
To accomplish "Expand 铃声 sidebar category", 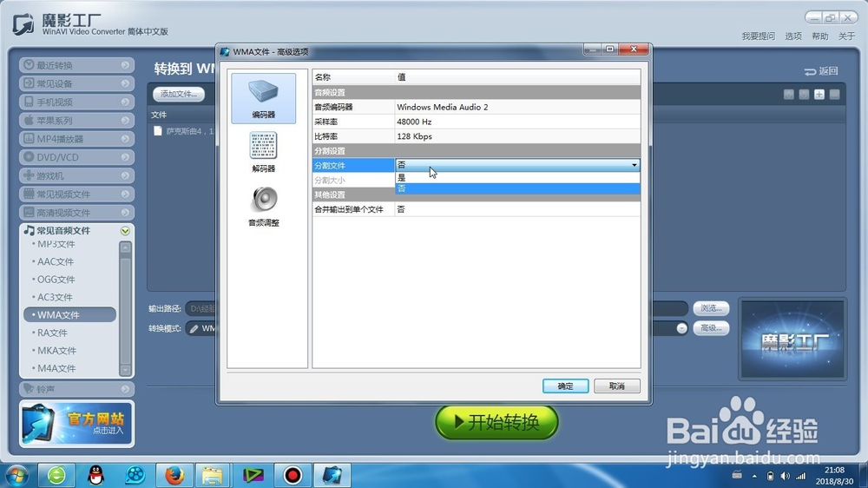I will click(77, 389).
